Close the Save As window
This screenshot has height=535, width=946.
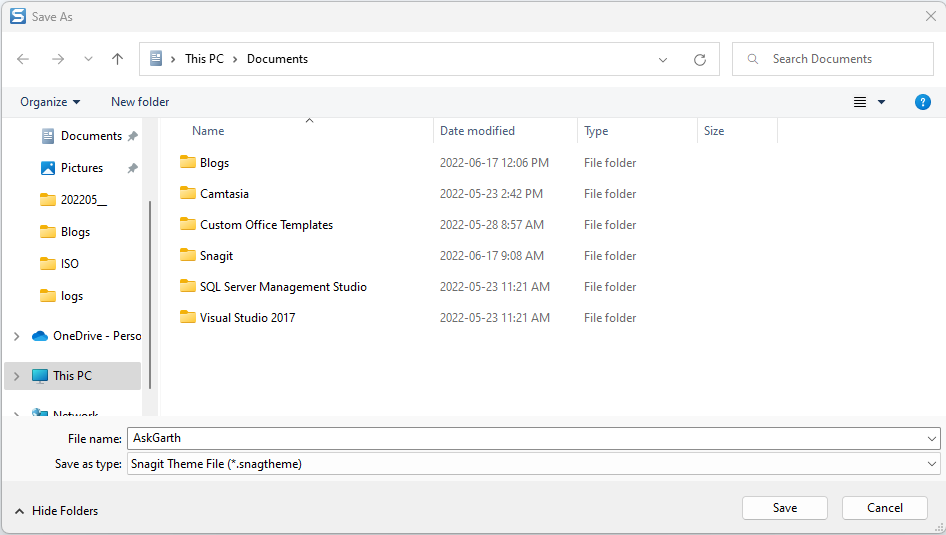point(930,16)
